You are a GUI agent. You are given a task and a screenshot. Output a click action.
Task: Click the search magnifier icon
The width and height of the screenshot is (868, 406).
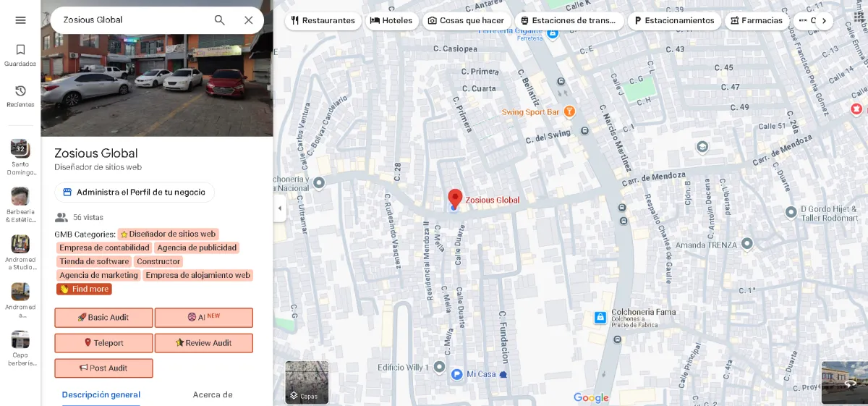pos(220,20)
